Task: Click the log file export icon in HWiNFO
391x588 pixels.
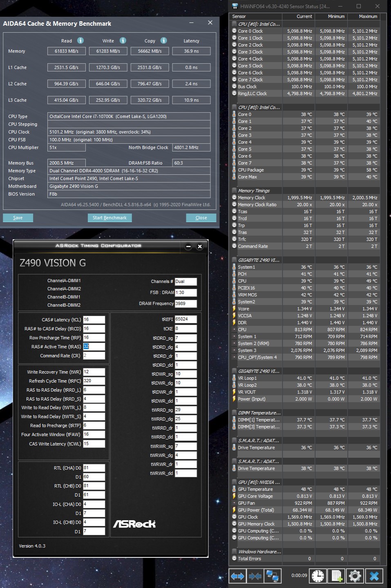Action: 337,576
